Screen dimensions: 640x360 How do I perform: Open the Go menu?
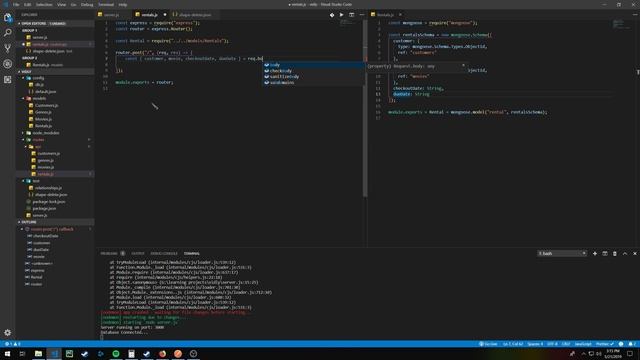tap(73, 4)
